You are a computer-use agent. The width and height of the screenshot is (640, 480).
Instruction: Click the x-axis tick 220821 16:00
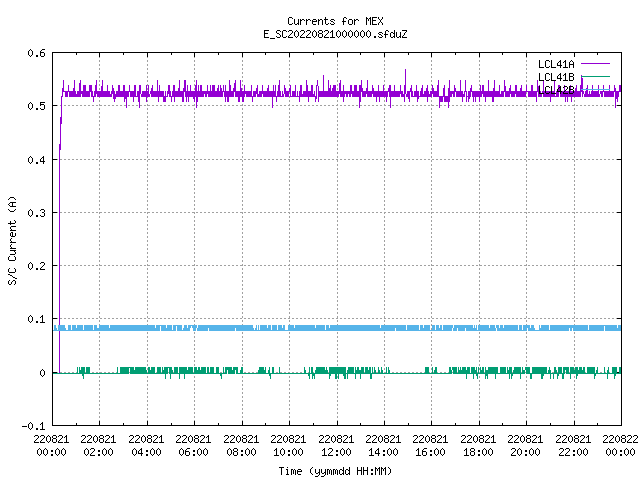[430, 446]
